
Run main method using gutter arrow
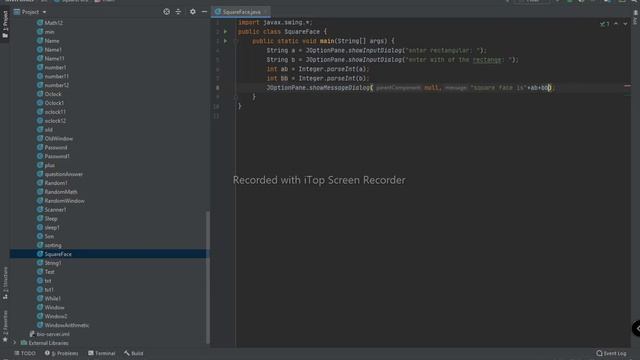tap(225, 41)
